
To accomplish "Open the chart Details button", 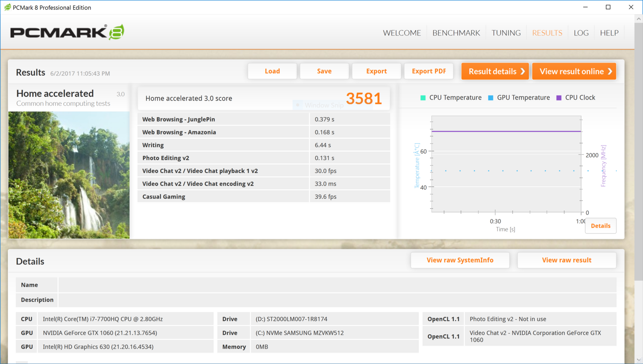I will 600,226.
